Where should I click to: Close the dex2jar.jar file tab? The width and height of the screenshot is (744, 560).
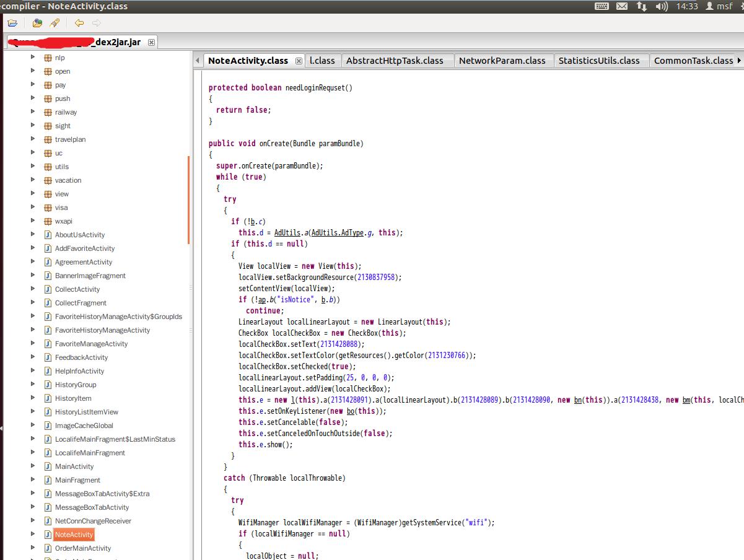(151, 42)
